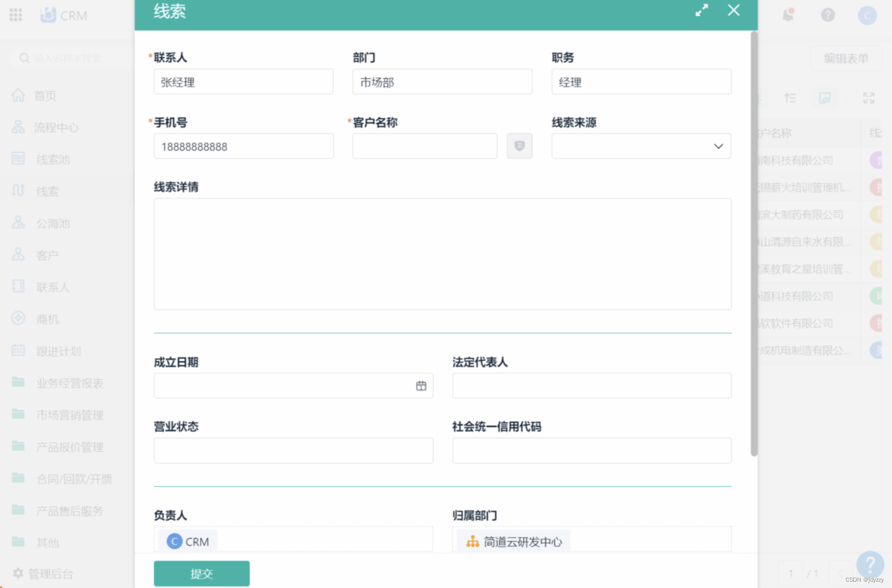Screen dimensions: 892x588
Task: Click the 管理后台 gear icon
Action: pos(18,573)
